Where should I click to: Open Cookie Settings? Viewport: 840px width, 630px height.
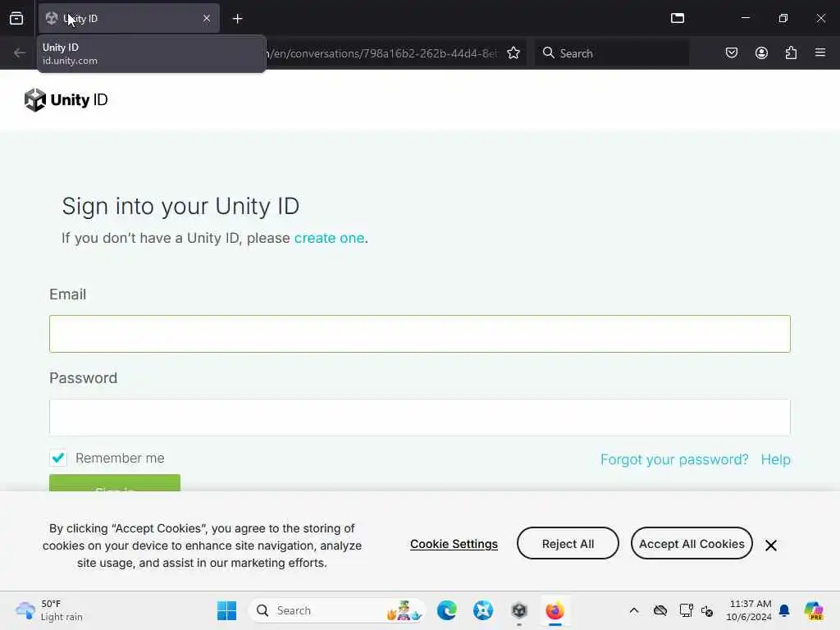pyautogui.click(x=454, y=545)
